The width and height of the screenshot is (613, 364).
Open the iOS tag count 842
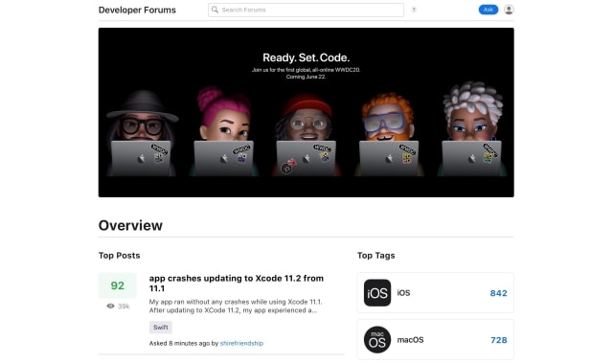pyautogui.click(x=498, y=293)
